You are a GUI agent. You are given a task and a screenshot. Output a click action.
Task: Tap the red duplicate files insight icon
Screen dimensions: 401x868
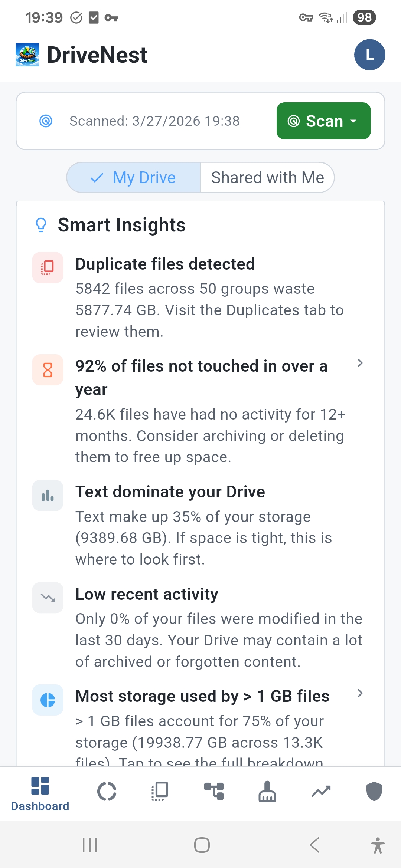click(x=48, y=267)
